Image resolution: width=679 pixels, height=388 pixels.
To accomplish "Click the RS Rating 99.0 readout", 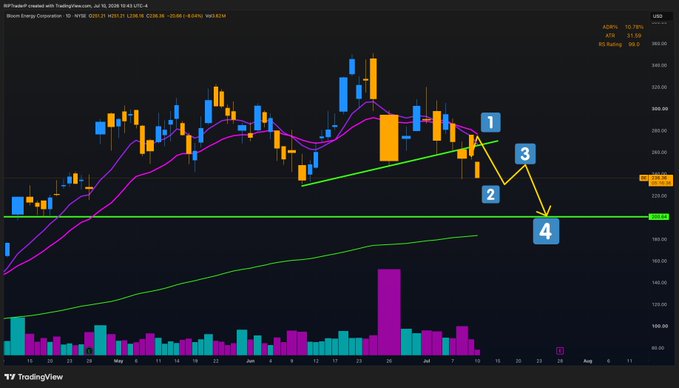I will [619, 45].
